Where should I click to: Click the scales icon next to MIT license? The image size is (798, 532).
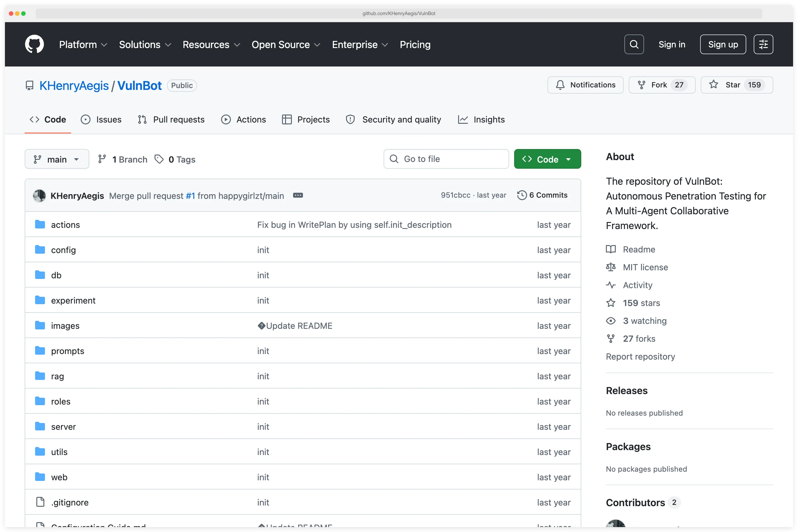(x=611, y=267)
